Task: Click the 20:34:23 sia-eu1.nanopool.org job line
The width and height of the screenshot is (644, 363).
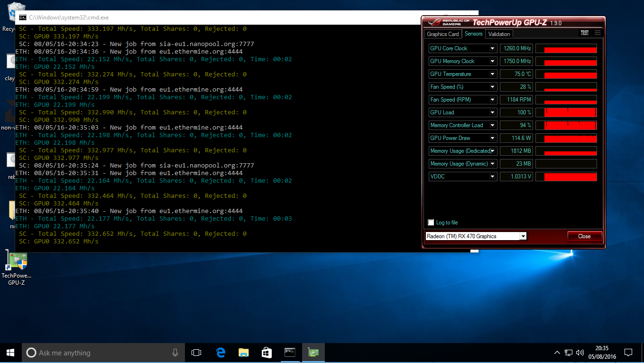Action: 137,44
